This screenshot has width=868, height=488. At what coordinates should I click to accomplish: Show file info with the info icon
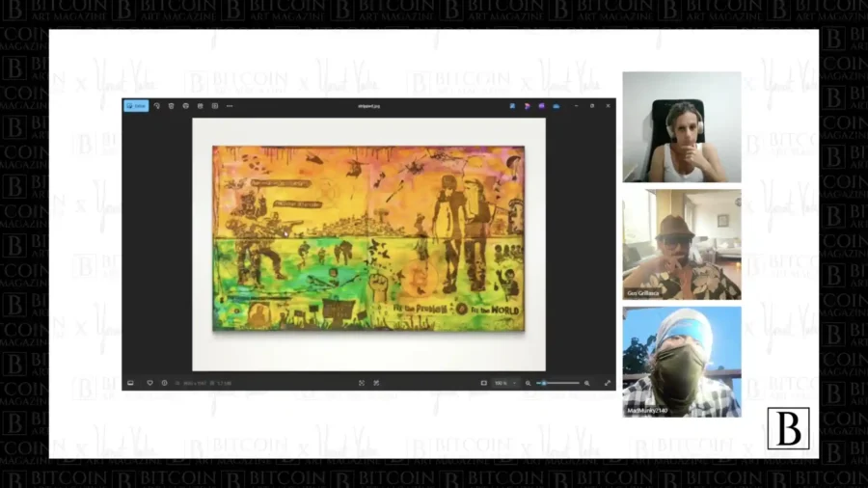pyautogui.click(x=164, y=383)
